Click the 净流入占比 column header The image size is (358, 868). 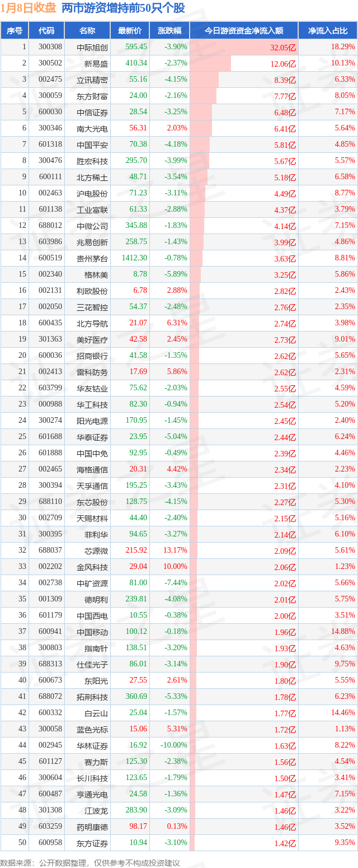(x=328, y=31)
